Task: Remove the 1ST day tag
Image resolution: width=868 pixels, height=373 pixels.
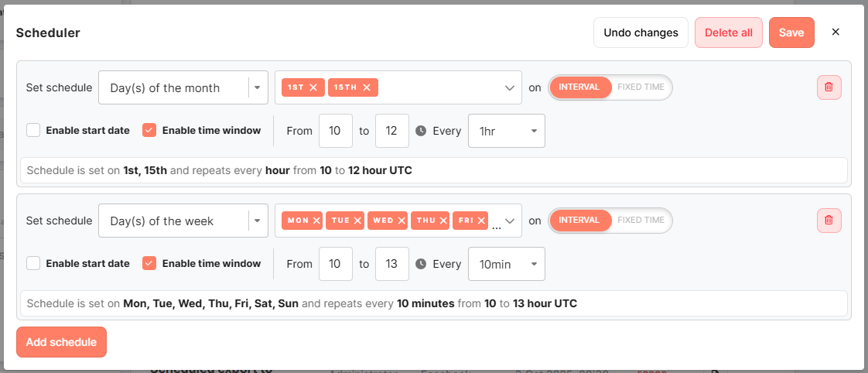Action: click(313, 88)
